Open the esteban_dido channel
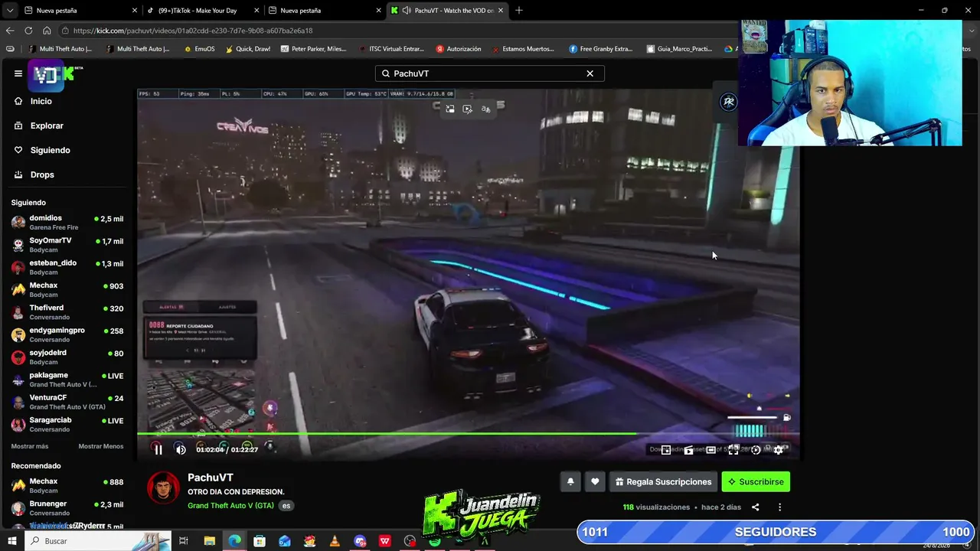Viewport: 980px width, 551px height. [x=67, y=267]
